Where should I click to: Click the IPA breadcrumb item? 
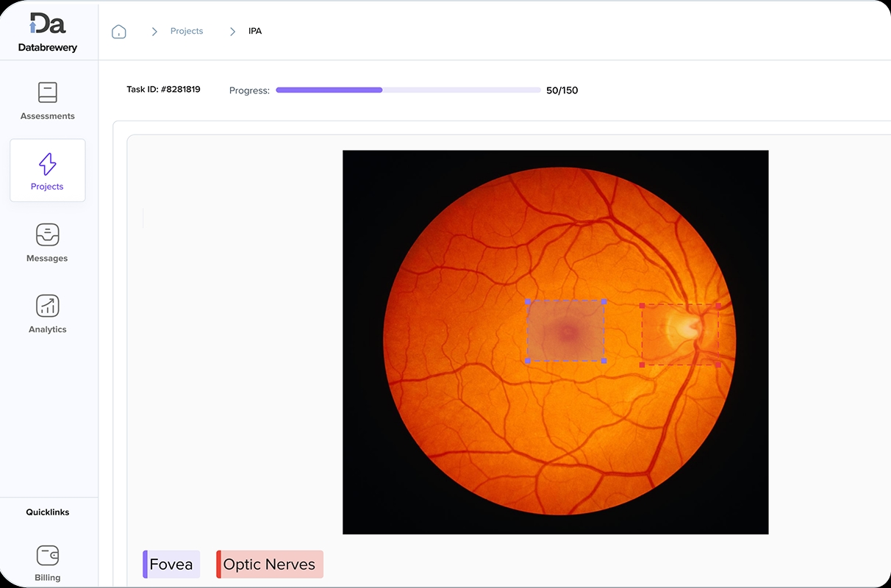255,32
